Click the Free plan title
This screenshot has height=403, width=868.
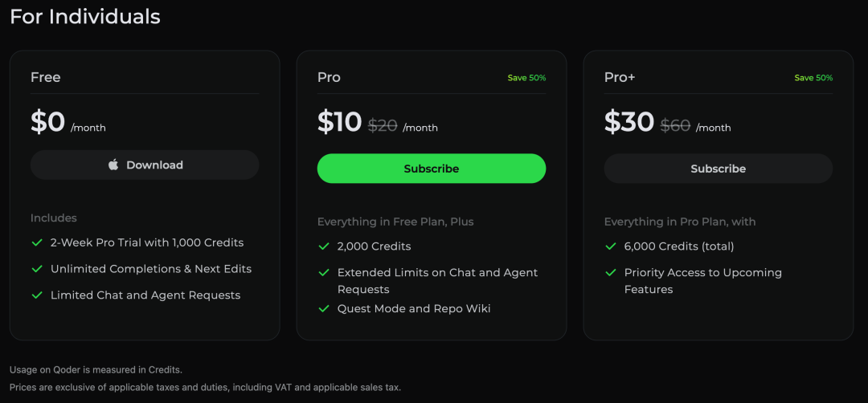coord(46,77)
